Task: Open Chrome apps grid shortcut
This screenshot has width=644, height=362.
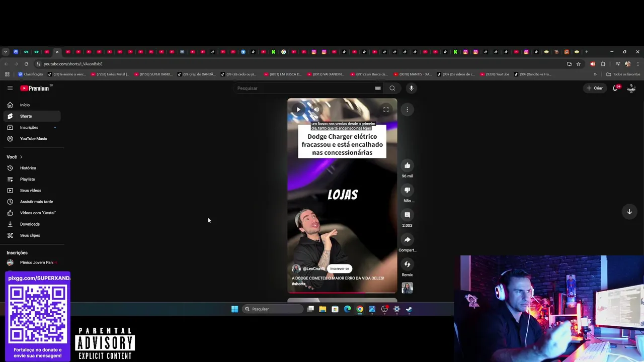Action: 7,74
